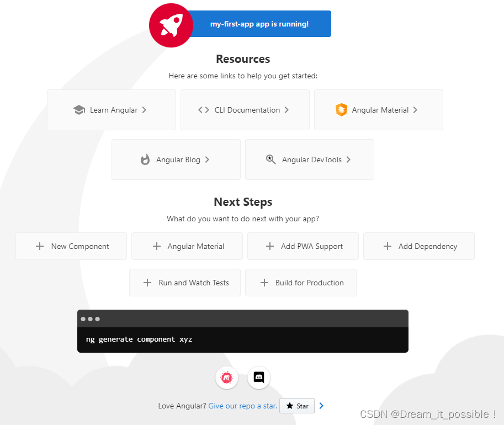Open the CLI Documentation card
Viewport: 504px width, 425px height.
(x=245, y=110)
